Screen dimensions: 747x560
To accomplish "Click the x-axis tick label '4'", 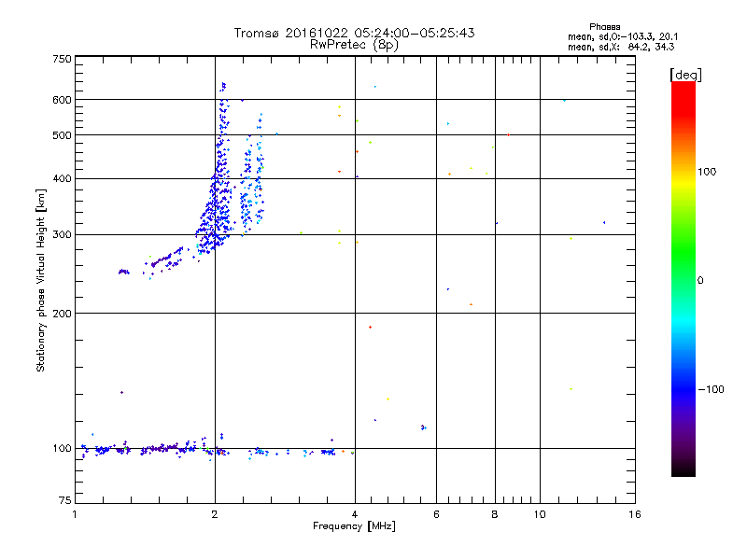I will tap(355, 514).
